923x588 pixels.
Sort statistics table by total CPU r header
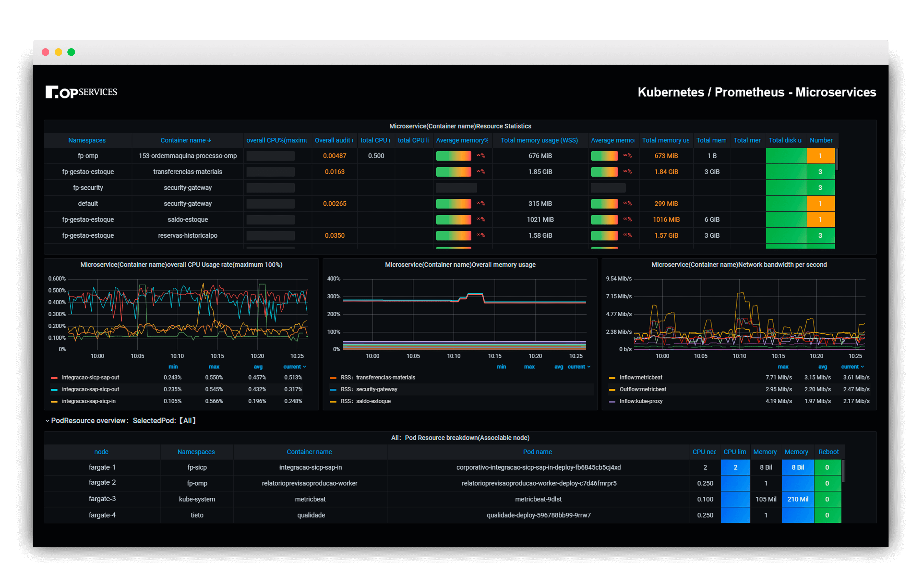coord(375,141)
